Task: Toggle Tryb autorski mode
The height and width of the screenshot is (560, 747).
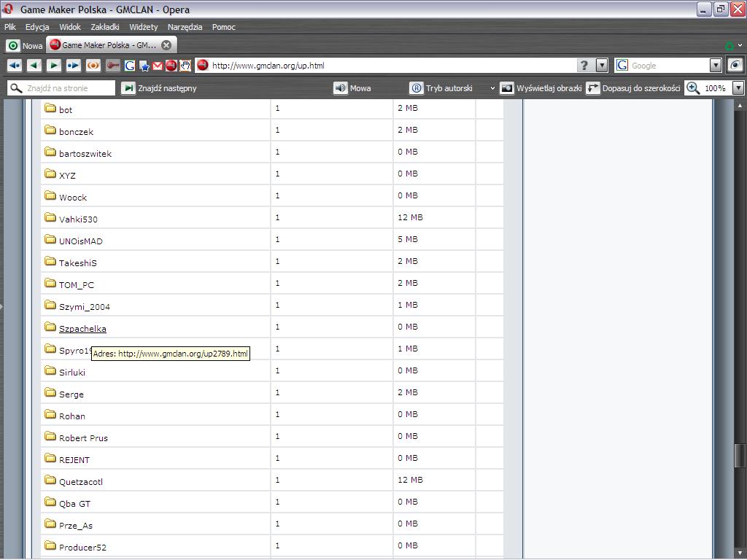Action: pyautogui.click(x=441, y=88)
